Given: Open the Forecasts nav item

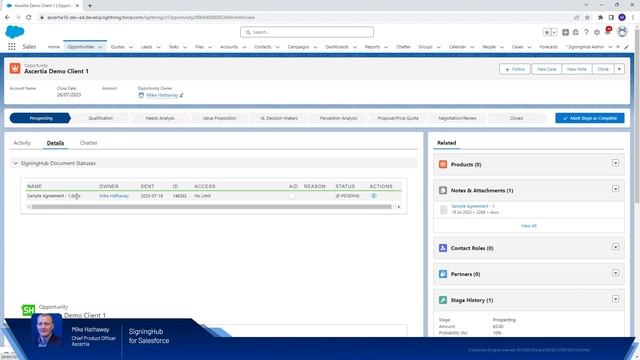Looking at the screenshot, I should (x=549, y=47).
